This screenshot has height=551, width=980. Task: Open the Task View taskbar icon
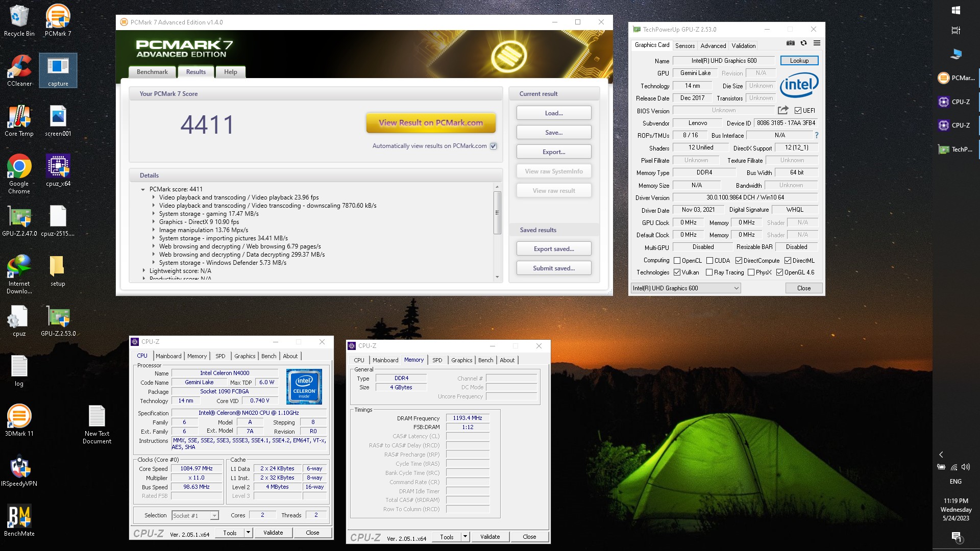(956, 31)
